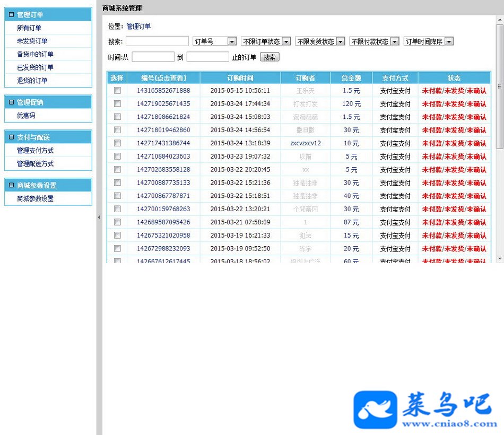This screenshot has width=504, height=435.
Task: Click the 120 元 amount cell
Action: click(x=351, y=104)
